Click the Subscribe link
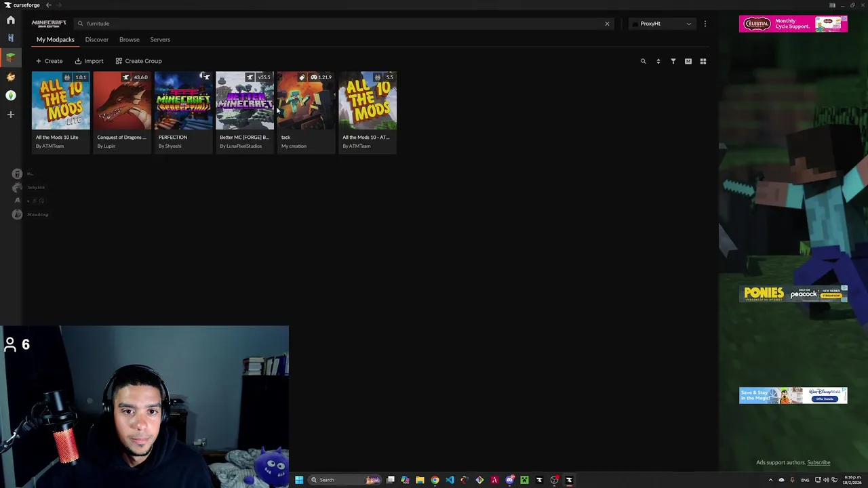Viewport: 868px width, 488px height. [x=818, y=463]
